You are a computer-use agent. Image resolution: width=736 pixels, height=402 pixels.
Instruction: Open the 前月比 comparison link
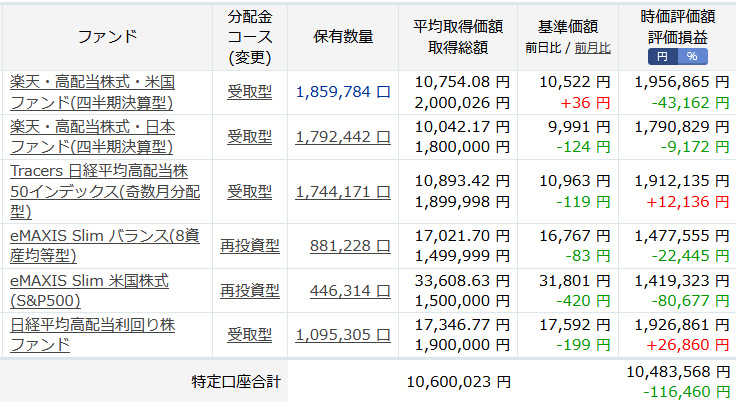point(592,48)
